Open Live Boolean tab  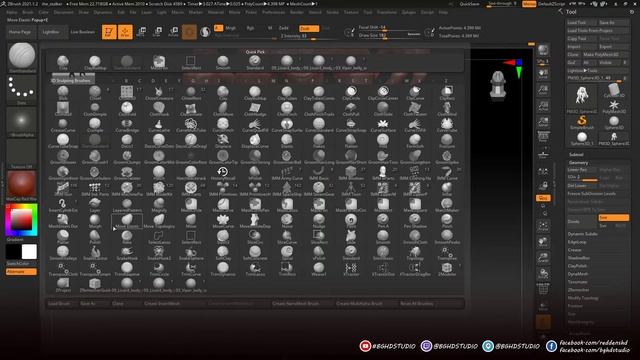(x=82, y=32)
